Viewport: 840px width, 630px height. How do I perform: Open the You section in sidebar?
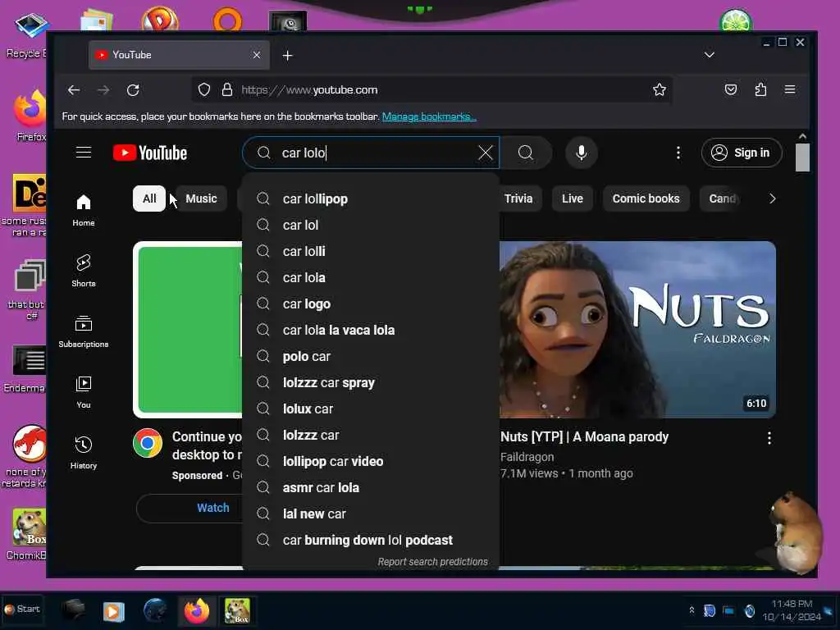click(x=84, y=392)
